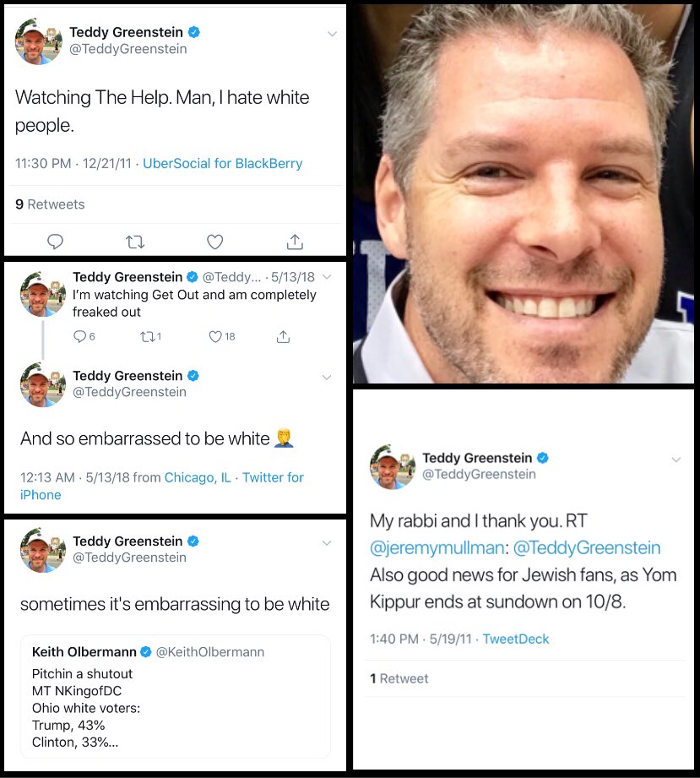Screen dimensions: 700x778
Task: Open chevron menu on 5/13/18 Get Out tweet
Action: [x=327, y=277]
